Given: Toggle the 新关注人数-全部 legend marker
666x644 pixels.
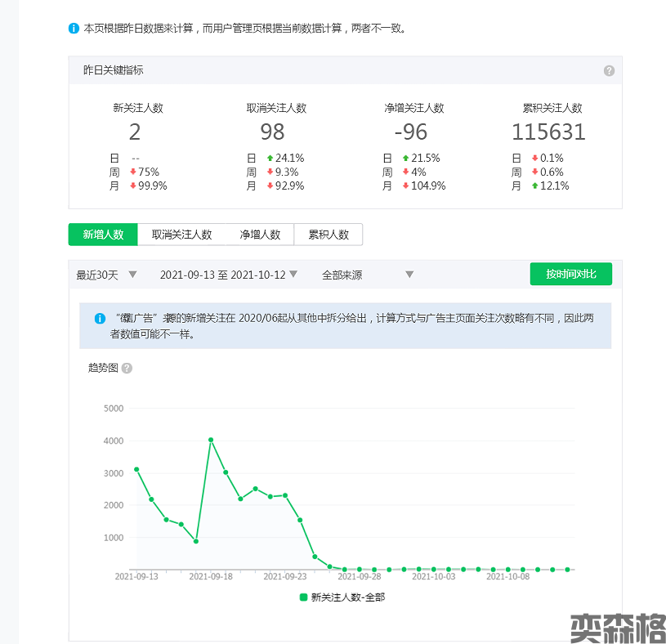Looking at the screenshot, I should coord(303,597).
